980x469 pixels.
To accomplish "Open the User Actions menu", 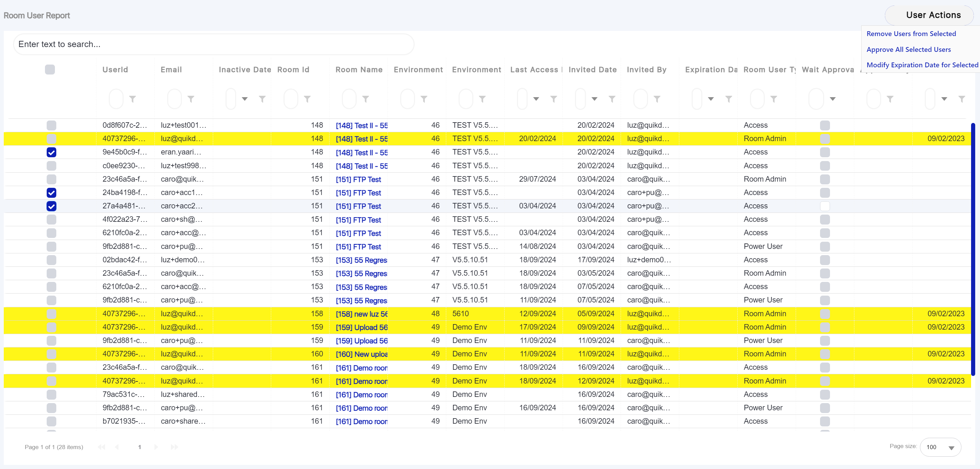I will (929, 15).
